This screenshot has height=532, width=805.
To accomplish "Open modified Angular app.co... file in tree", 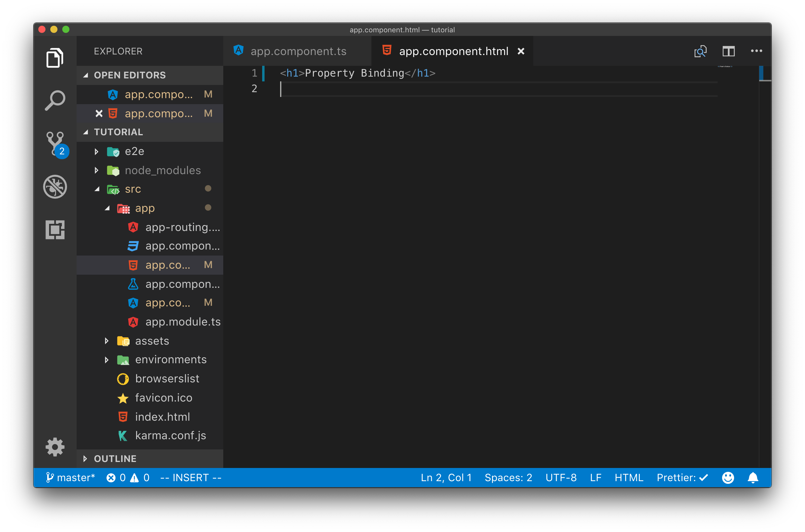I will pos(150,303).
